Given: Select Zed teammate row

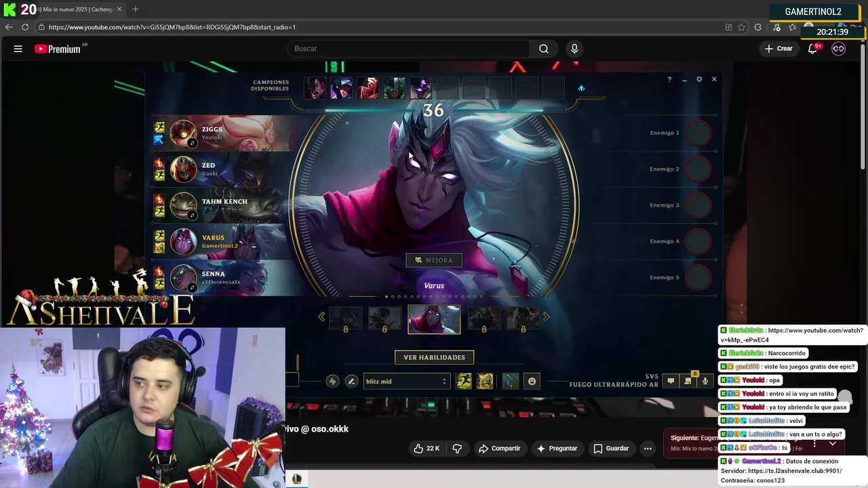Looking at the screenshot, I should point(224,169).
